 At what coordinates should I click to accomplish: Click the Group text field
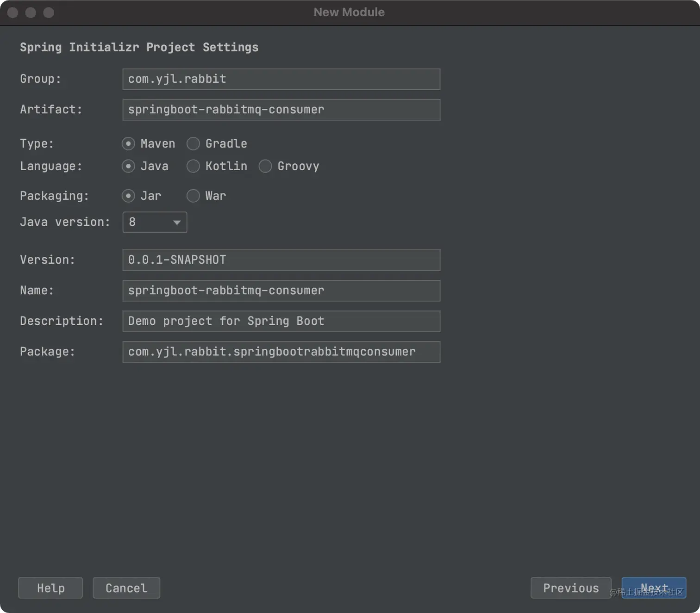(x=281, y=79)
